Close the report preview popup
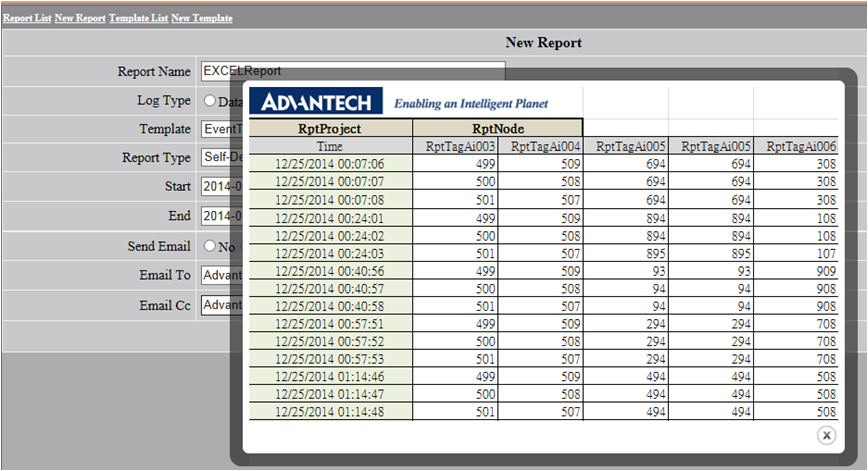 click(x=826, y=436)
